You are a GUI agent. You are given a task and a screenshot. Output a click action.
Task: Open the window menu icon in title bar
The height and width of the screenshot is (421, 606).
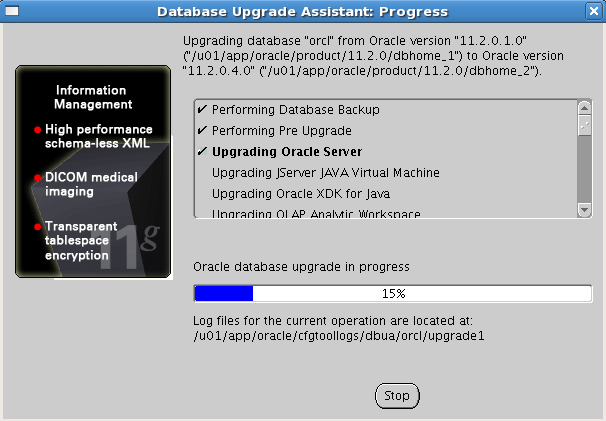tap(12, 11)
